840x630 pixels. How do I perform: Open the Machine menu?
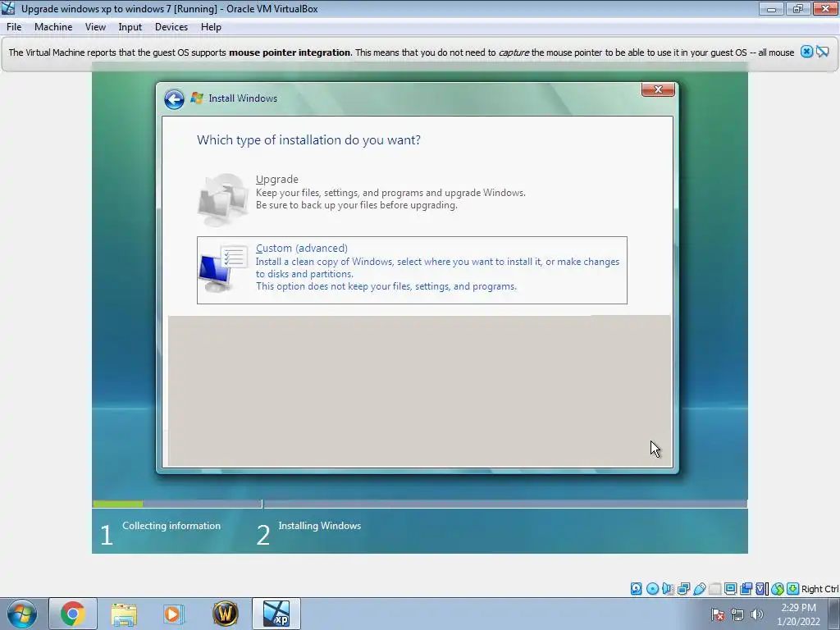pos(53,27)
